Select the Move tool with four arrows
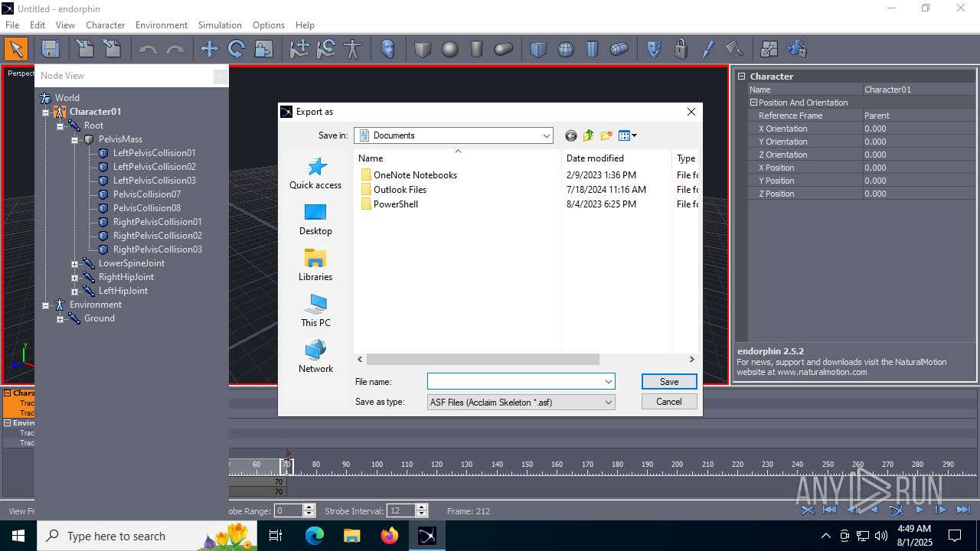Image resolution: width=980 pixels, height=551 pixels. click(209, 50)
